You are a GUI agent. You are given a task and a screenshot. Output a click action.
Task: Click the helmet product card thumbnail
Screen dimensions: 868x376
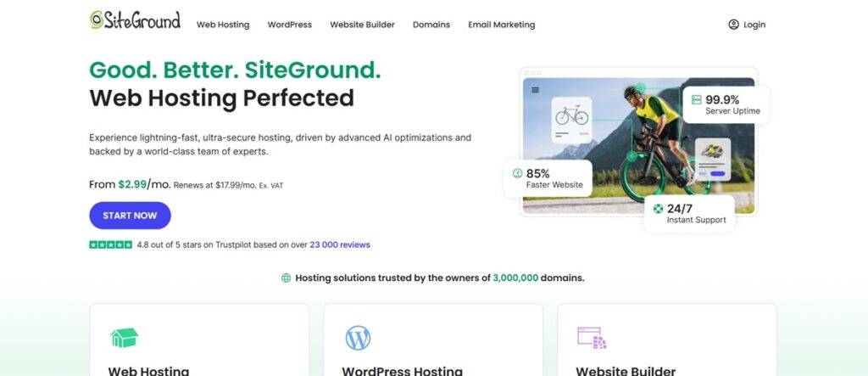click(713, 160)
